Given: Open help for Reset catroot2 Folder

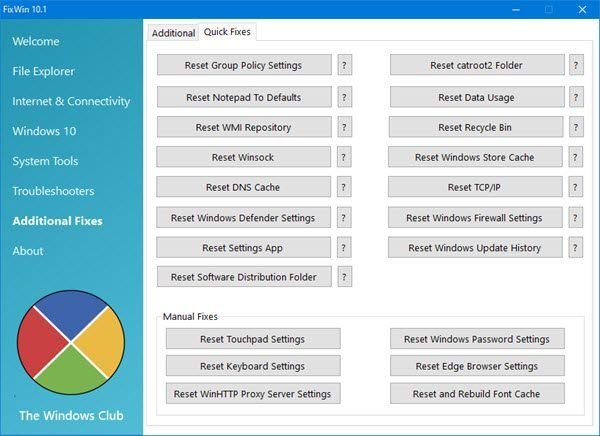Looking at the screenshot, I should click(x=576, y=65).
